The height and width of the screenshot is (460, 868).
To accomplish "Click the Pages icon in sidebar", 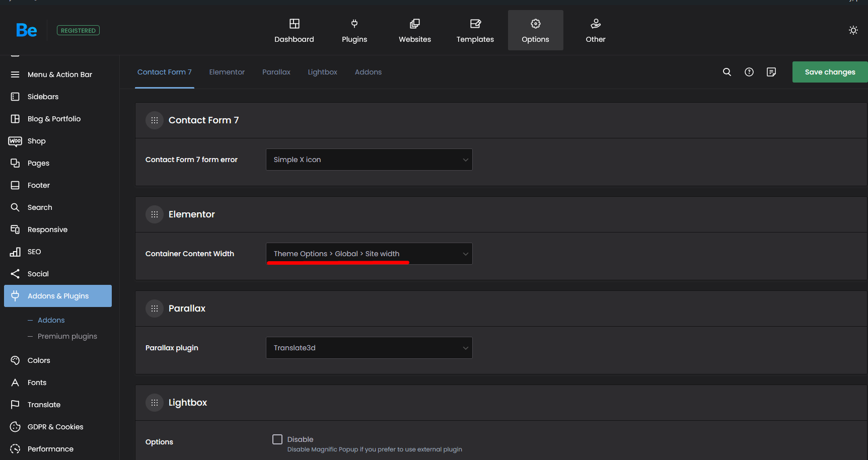I will (x=15, y=163).
